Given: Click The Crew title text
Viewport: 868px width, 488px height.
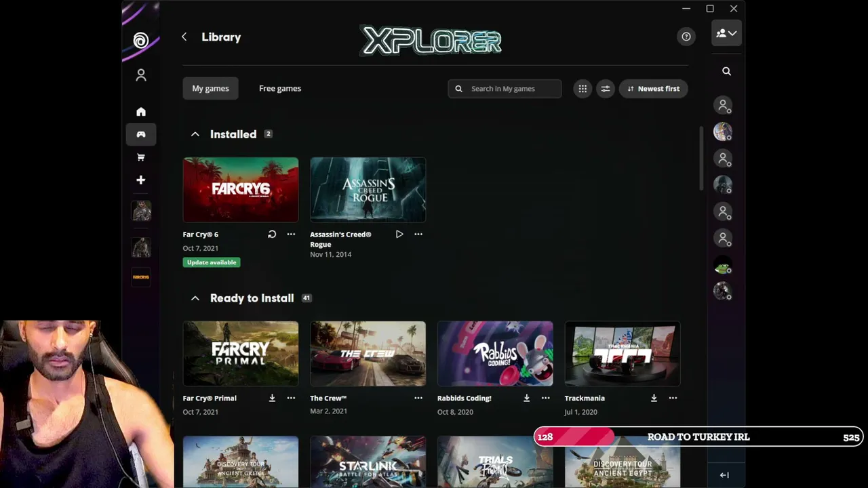Looking at the screenshot, I should click(328, 399).
